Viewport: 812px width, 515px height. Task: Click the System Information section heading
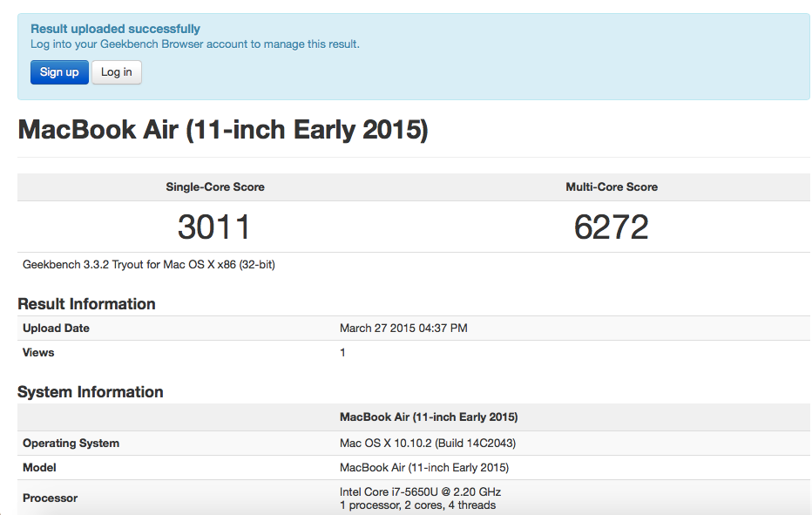[x=90, y=391]
